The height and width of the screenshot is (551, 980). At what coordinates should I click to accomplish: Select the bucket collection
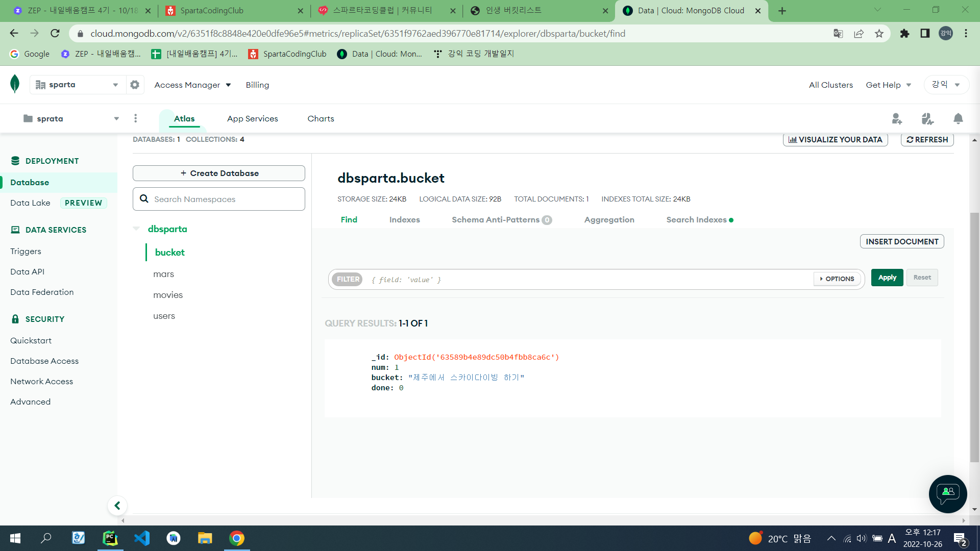tap(170, 253)
